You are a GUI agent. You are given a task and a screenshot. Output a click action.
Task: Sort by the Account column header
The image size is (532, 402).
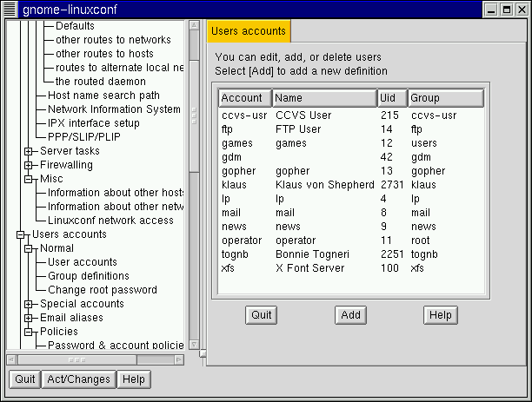coord(245,98)
